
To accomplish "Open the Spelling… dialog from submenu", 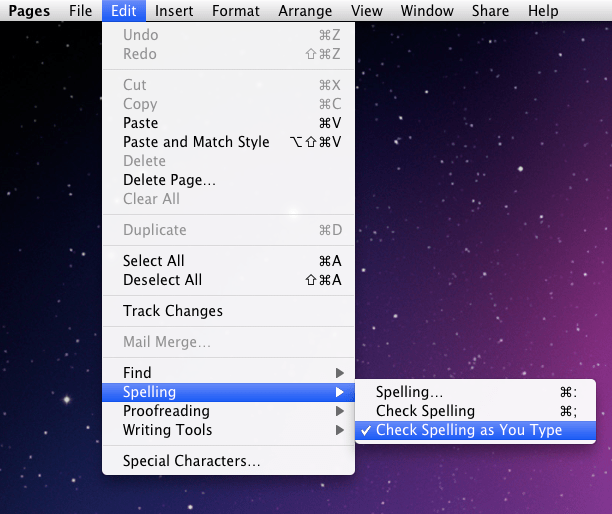I will pos(475,392).
